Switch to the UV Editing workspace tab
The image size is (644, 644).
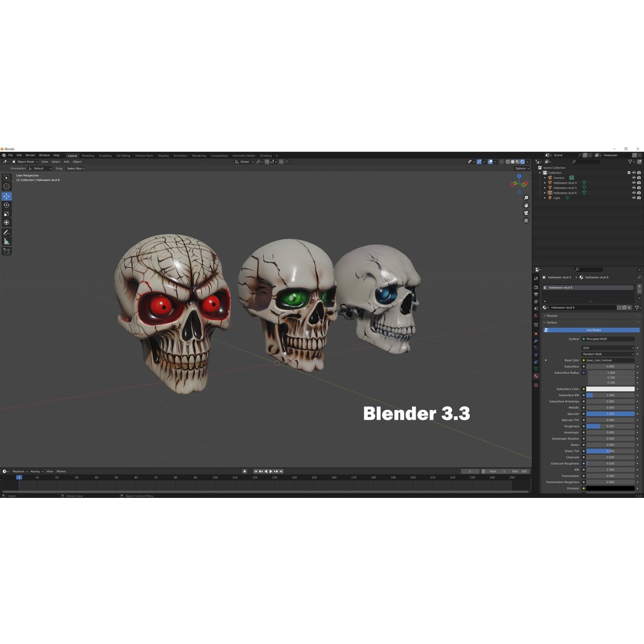pos(123,156)
